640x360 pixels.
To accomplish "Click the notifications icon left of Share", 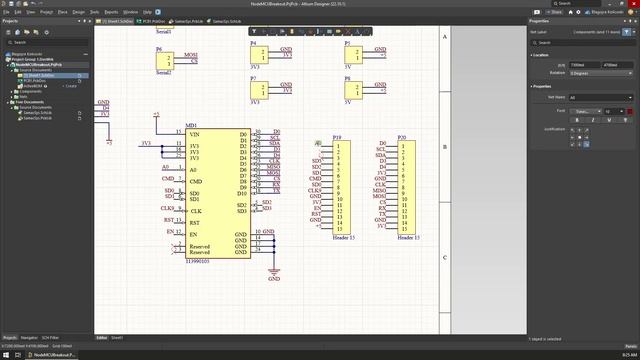I will pyautogui.click(x=537, y=12).
